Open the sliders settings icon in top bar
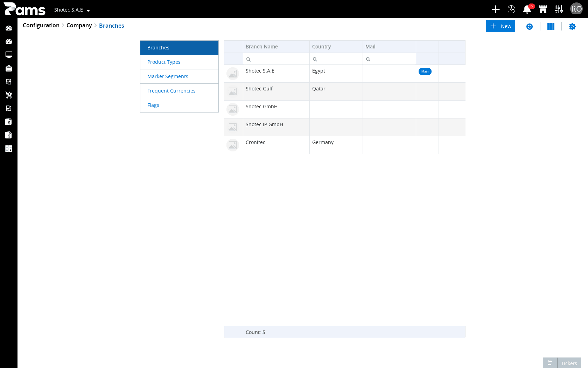The image size is (588, 368). click(x=559, y=9)
